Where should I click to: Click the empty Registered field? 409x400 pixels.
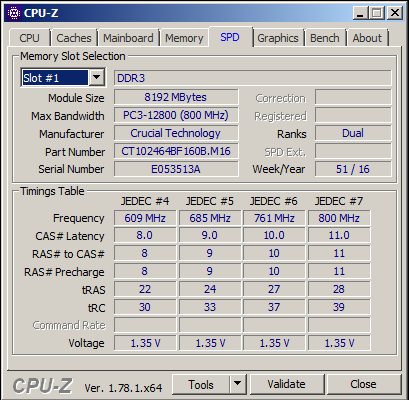click(x=353, y=115)
